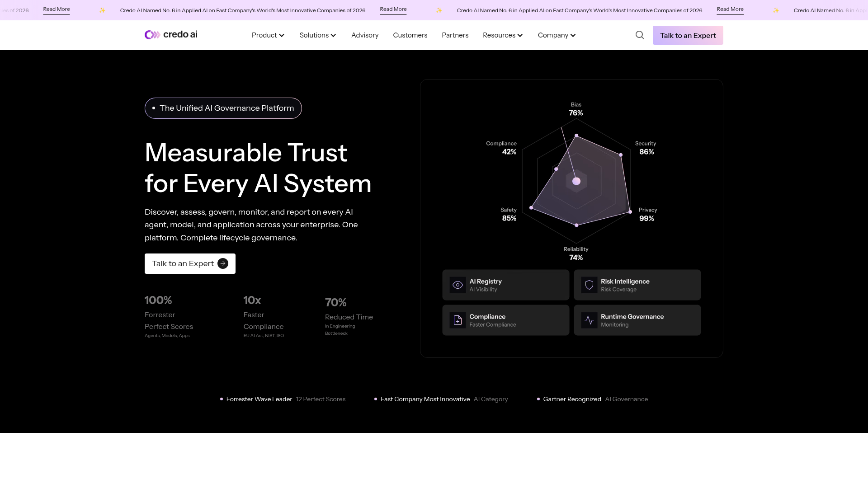Click Read More after the right-hand announcement
868x488 pixels.
[x=730, y=9]
